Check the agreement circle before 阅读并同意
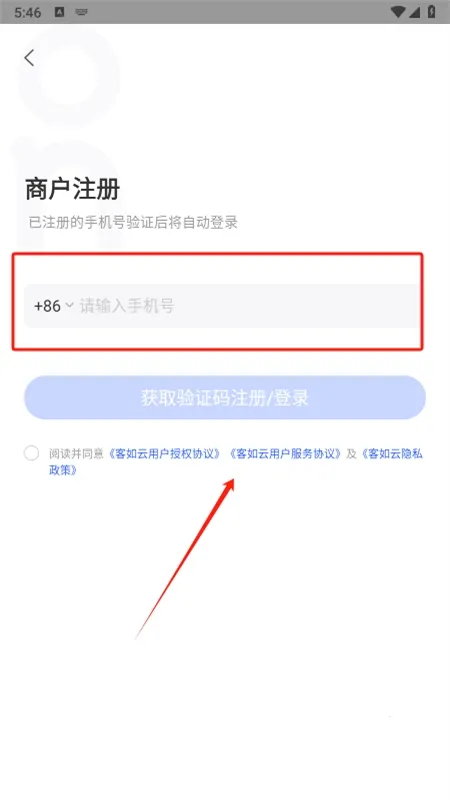Image resolution: width=450 pixels, height=800 pixels. point(31,453)
